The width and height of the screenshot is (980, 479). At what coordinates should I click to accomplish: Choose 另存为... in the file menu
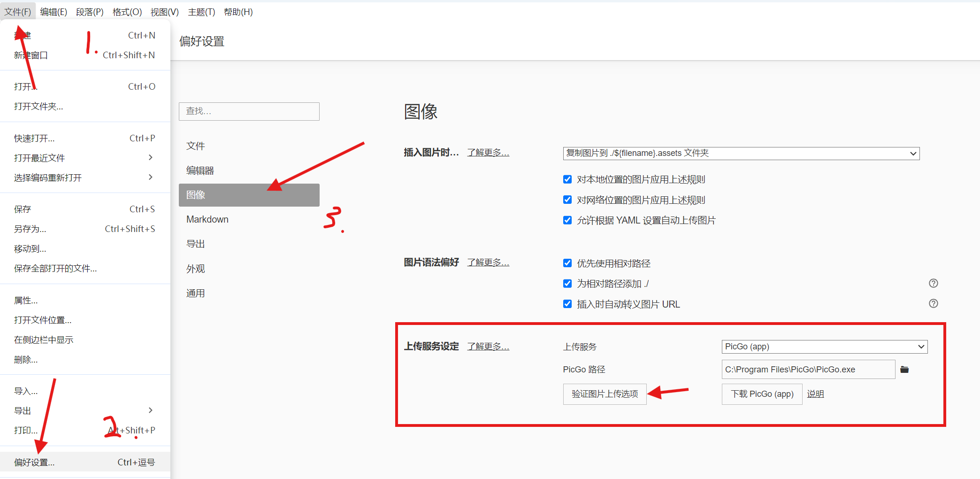pos(85,229)
